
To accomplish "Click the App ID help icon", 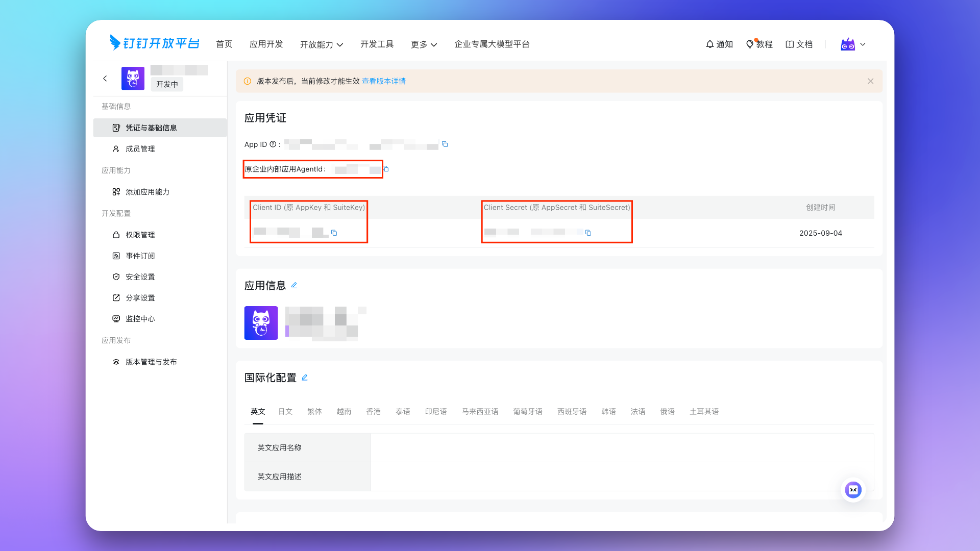I will pyautogui.click(x=273, y=144).
